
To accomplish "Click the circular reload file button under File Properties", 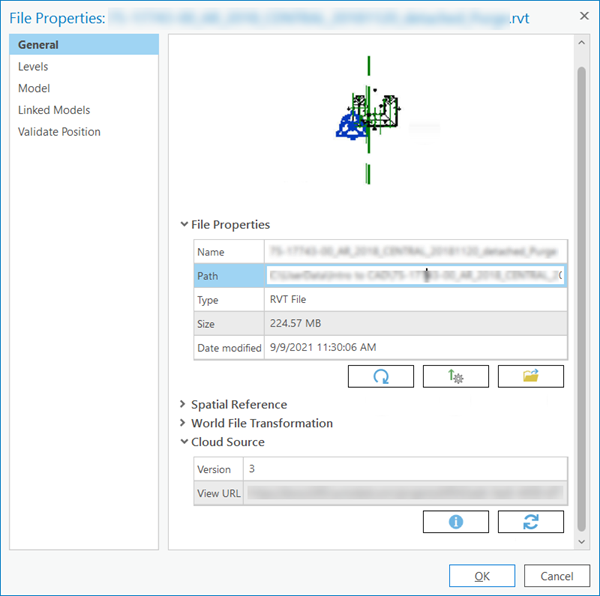I will click(x=381, y=376).
